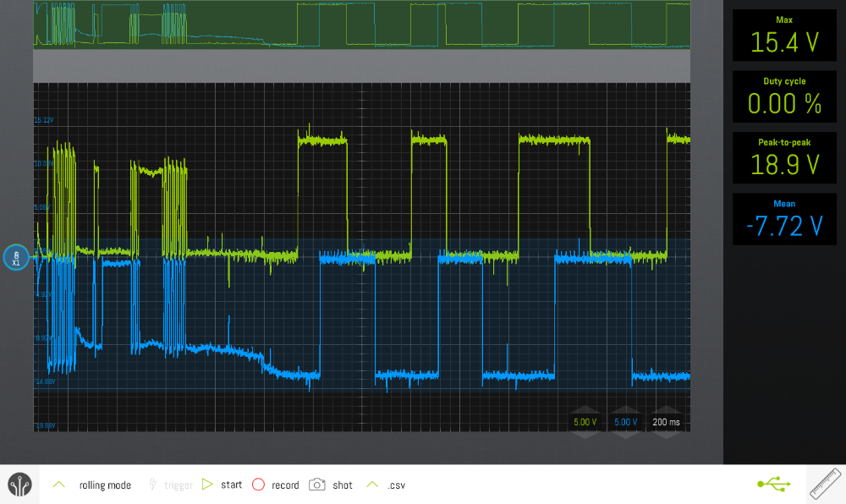846x504 pixels.
Task: Select the Max measurement box
Action: (x=784, y=35)
